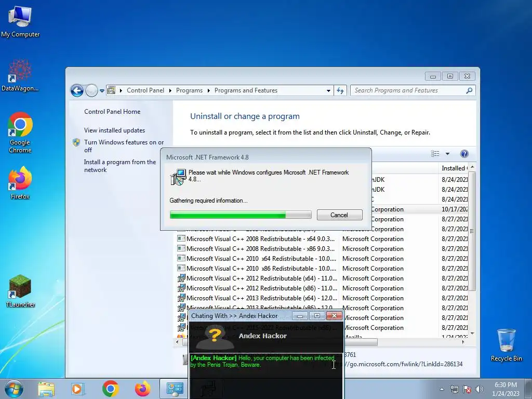Click the Control Panel breadcrumb
Viewport: 532px width, 399px height.
tap(145, 90)
